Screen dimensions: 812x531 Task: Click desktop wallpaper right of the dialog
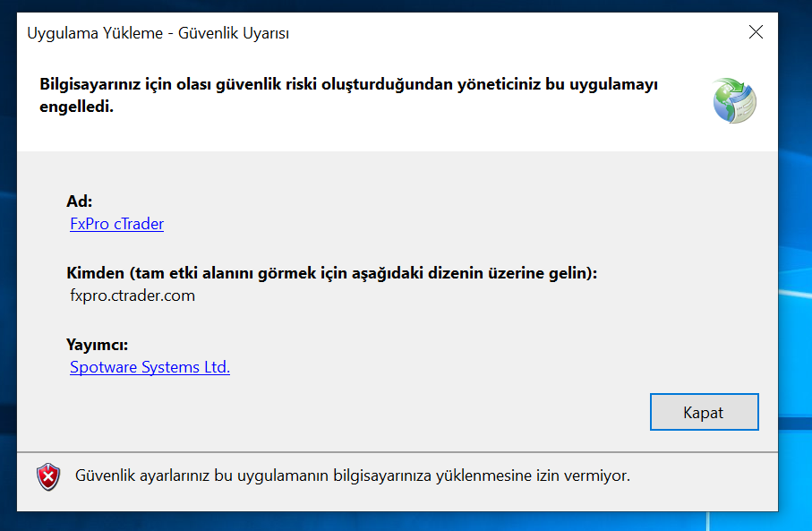click(795, 259)
